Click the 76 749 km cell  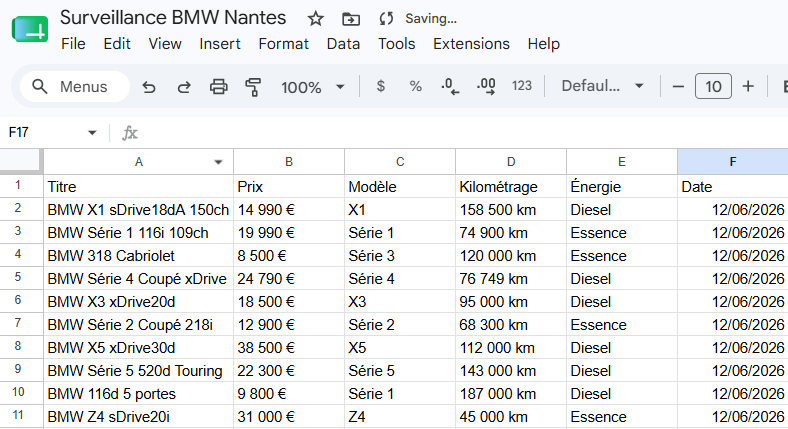[x=511, y=279]
